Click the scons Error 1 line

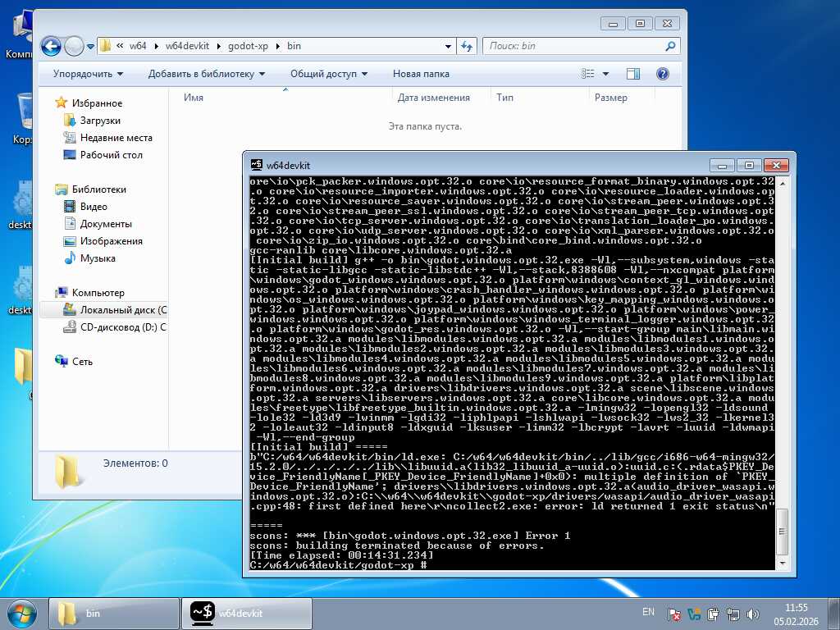(x=410, y=536)
